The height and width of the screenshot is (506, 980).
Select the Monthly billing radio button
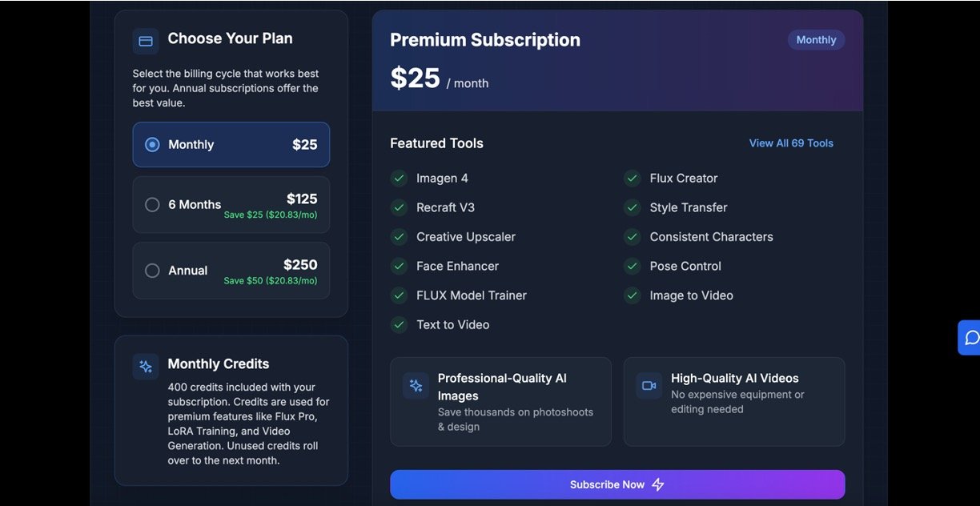click(x=152, y=145)
